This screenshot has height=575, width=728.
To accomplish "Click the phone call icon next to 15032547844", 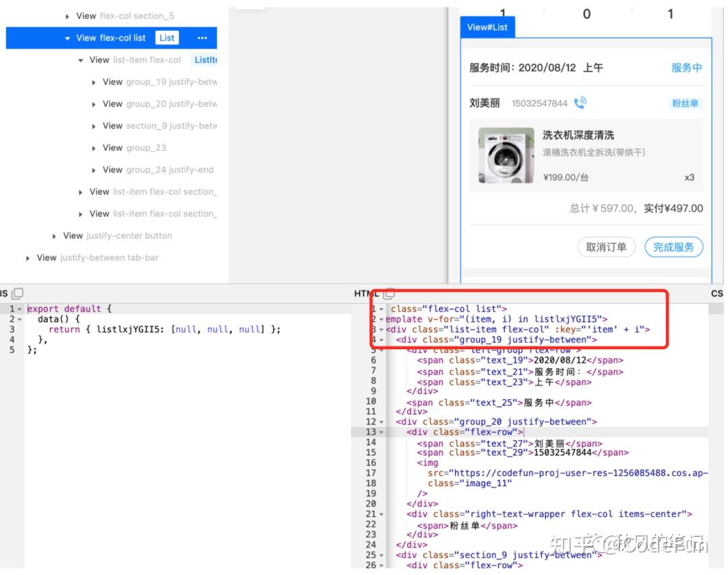I will point(580,102).
